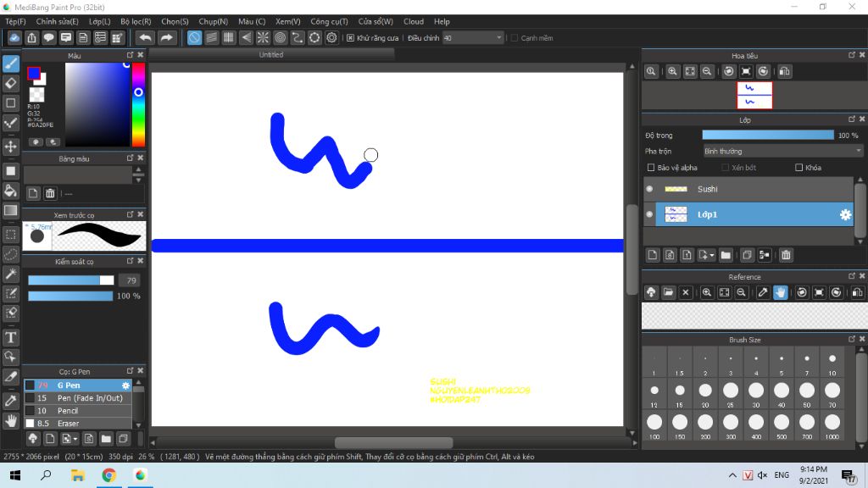Open Chrome from the taskbar
This screenshot has width=868, height=488.
coord(108,475)
